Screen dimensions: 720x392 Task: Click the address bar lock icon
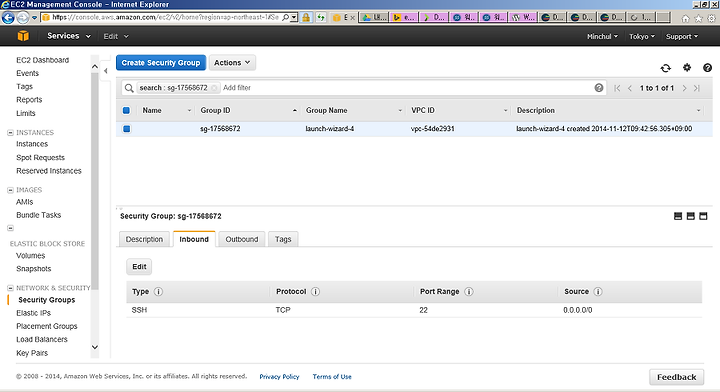306,17
